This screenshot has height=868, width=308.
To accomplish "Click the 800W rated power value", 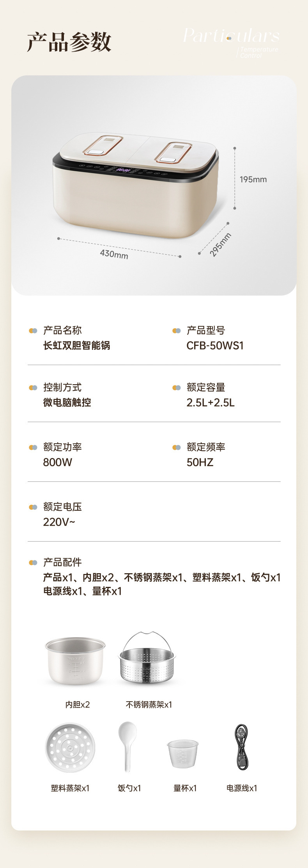I will point(58,462).
